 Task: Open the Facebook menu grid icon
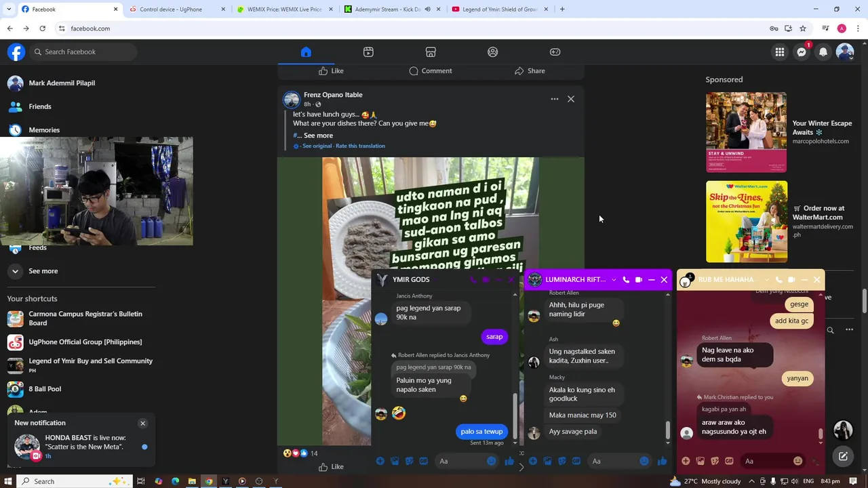coord(780,52)
